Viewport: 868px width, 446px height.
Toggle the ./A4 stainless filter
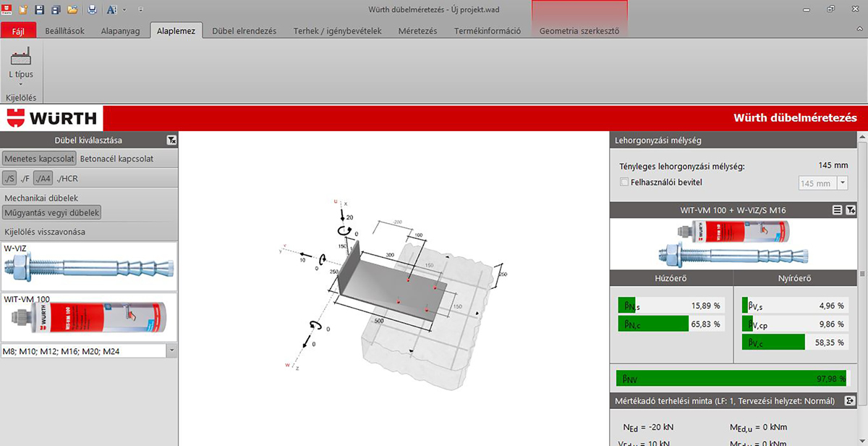(43, 178)
